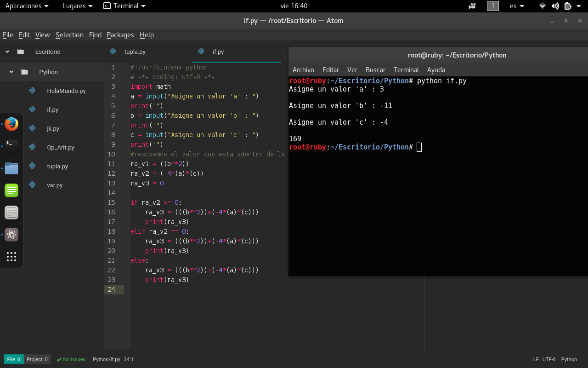
Task: Click the UTF-8 encoding selector
Action: point(548,359)
